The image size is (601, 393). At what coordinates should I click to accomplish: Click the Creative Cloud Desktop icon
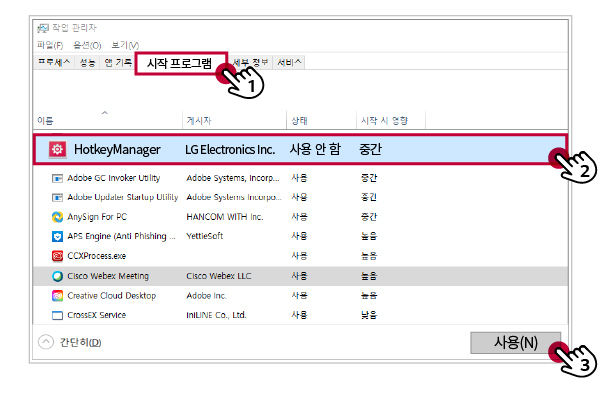tap(57, 296)
